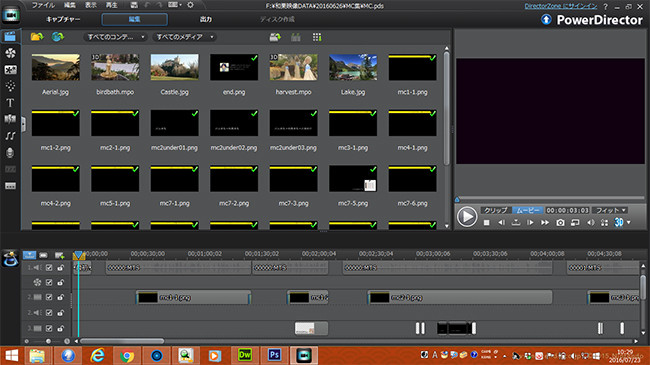Viewport: 650px width, 365px height.
Task: Click the add tracks icon above timeline
Action: 59,255
